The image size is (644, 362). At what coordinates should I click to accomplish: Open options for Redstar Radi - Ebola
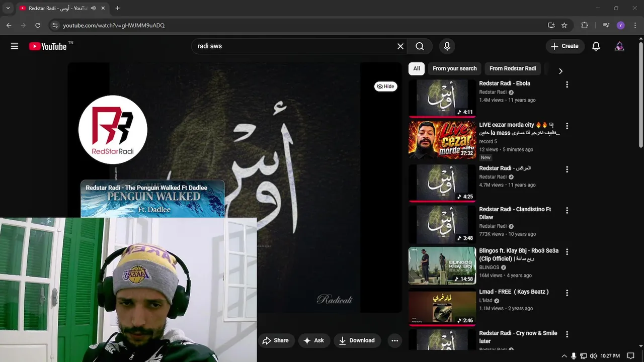(x=567, y=84)
